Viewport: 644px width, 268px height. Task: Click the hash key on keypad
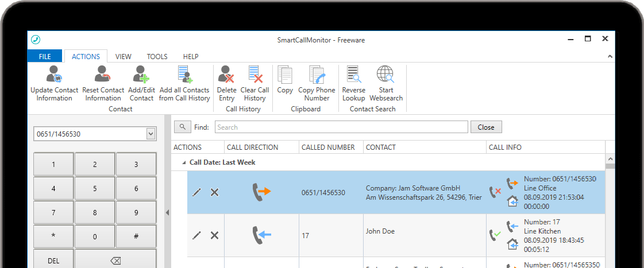click(136, 236)
